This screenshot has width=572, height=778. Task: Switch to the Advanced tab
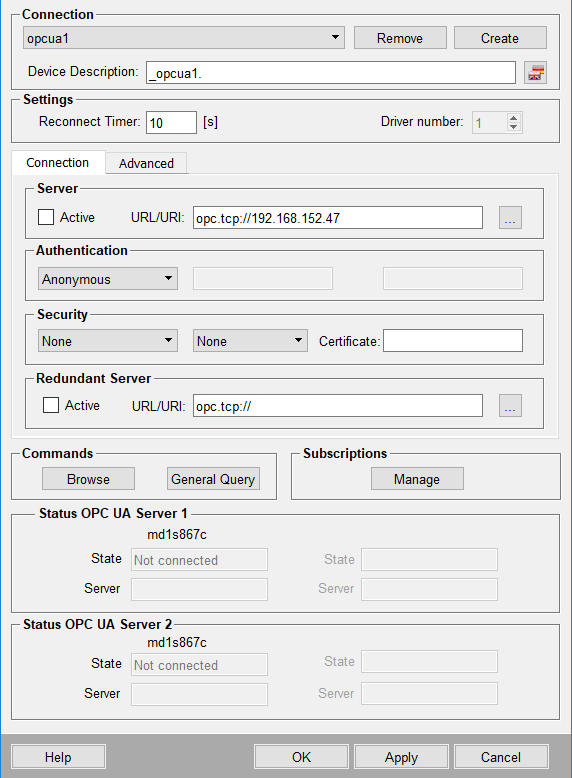coord(146,163)
